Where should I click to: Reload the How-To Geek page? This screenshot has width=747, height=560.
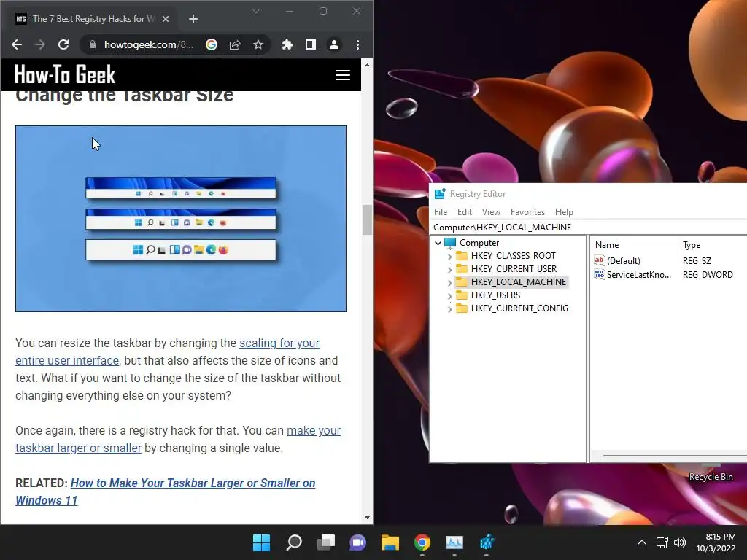coord(63,44)
